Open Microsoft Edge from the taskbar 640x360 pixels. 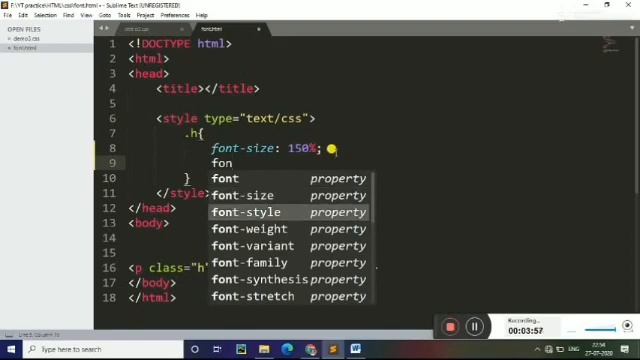point(287,349)
